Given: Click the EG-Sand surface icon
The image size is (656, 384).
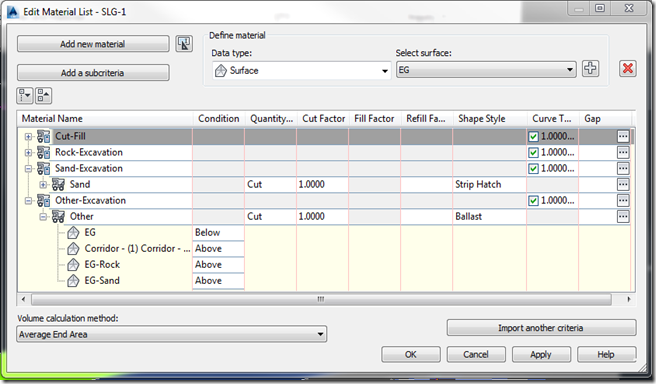Looking at the screenshot, I should [73, 281].
